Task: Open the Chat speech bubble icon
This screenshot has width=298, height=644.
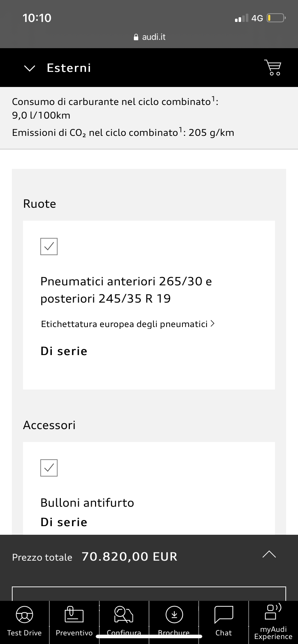Action: (223, 615)
